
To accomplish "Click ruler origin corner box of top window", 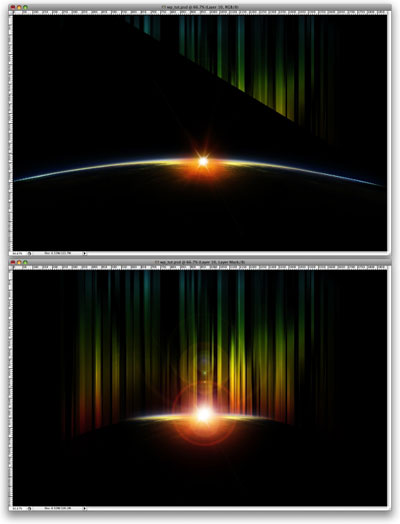I will point(11,13).
